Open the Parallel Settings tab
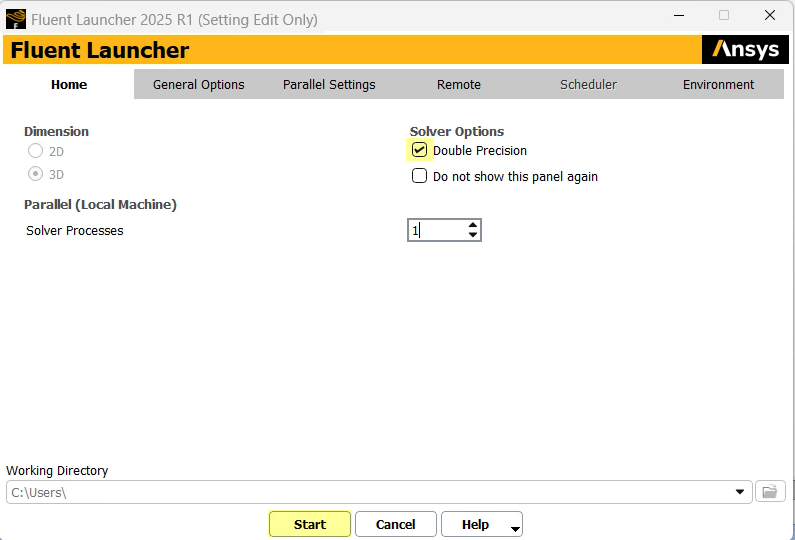 (329, 85)
